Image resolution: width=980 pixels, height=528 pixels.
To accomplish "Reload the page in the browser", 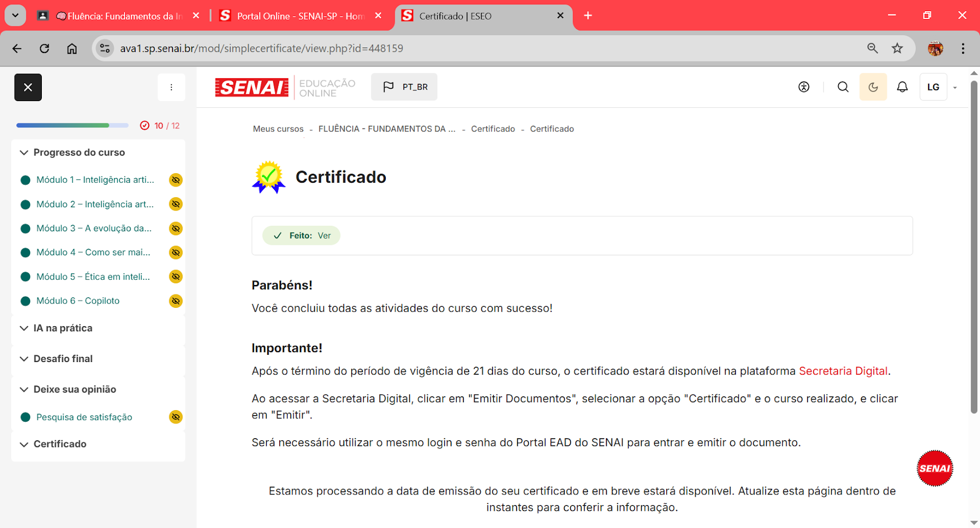I will pos(45,49).
